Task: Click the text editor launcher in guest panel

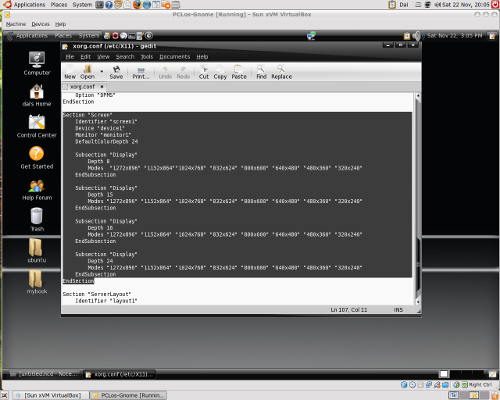Action: [140, 36]
